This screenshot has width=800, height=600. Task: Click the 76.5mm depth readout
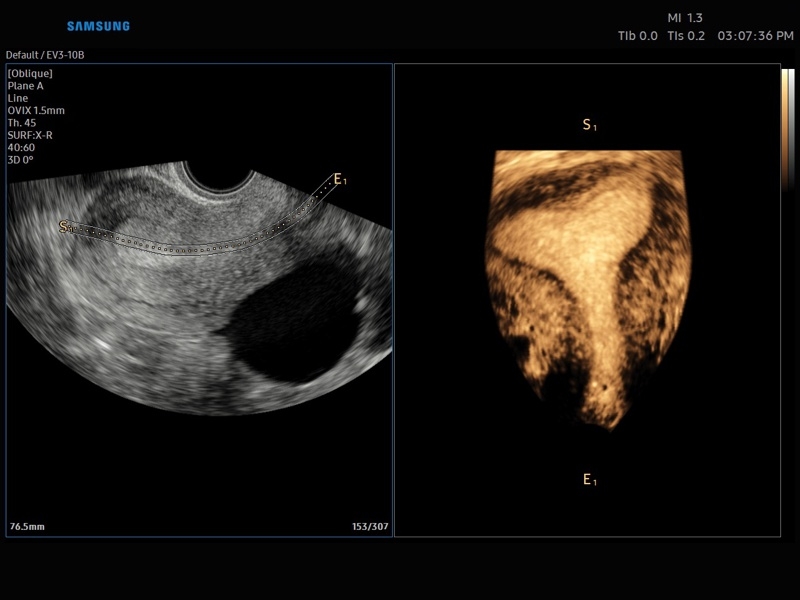[28, 526]
